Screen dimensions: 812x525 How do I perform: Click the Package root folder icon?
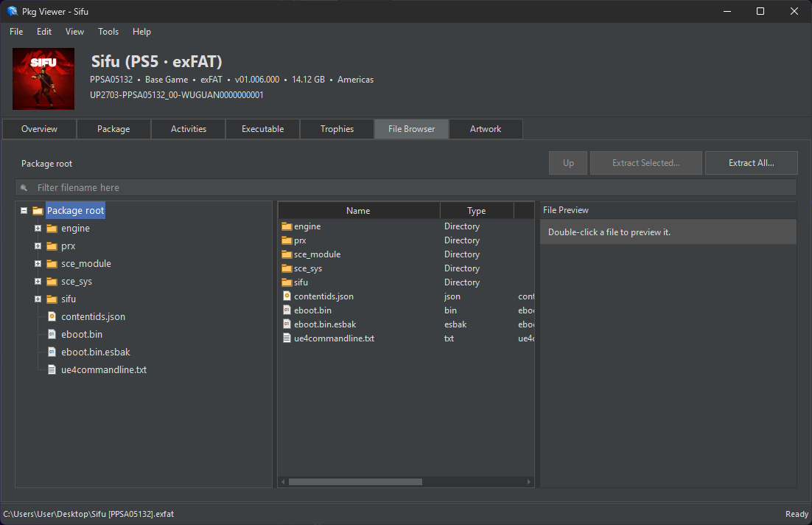click(38, 210)
